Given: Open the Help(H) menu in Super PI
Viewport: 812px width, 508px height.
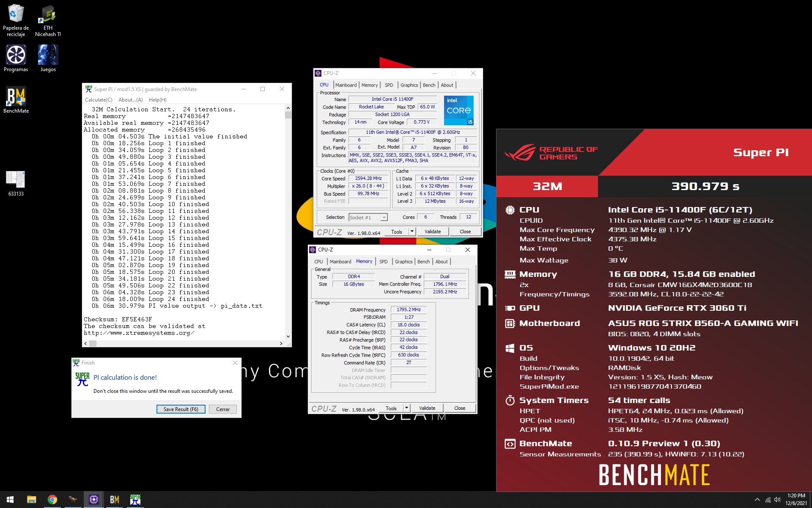Looking at the screenshot, I should 157,100.
